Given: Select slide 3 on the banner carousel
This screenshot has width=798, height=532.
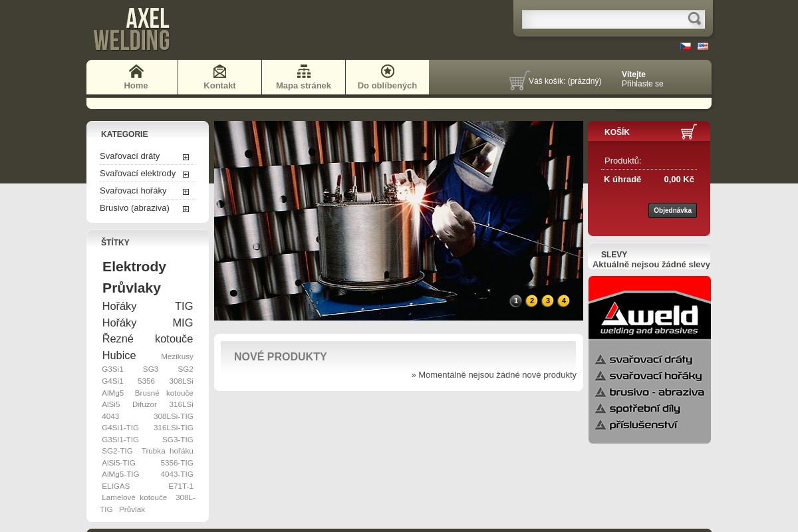Looking at the screenshot, I should click(x=547, y=301).
